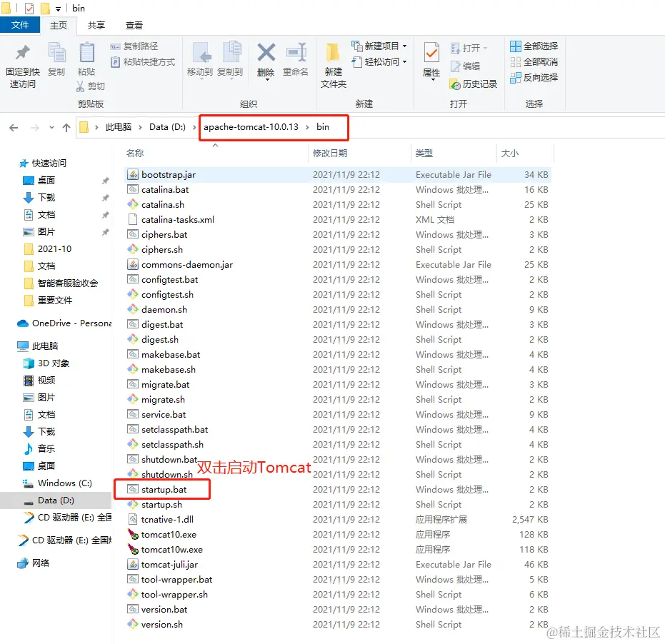Viewport: 665px width, 644px height.
Task: Click 全部取消 select none
Action: coord(534,62)
